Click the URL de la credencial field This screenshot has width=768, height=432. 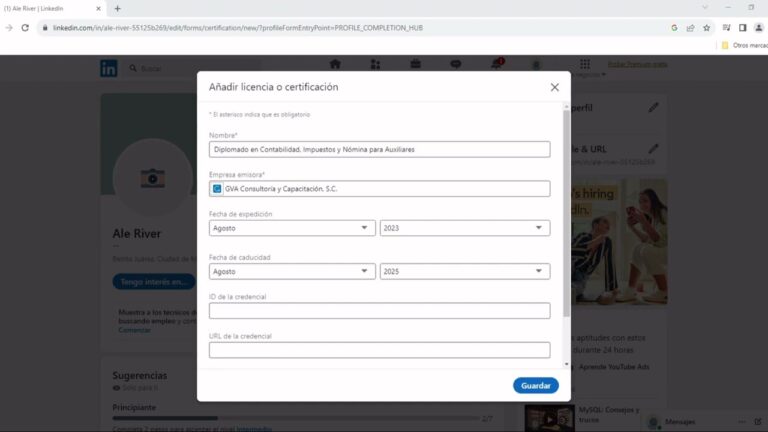pos(379,350)
